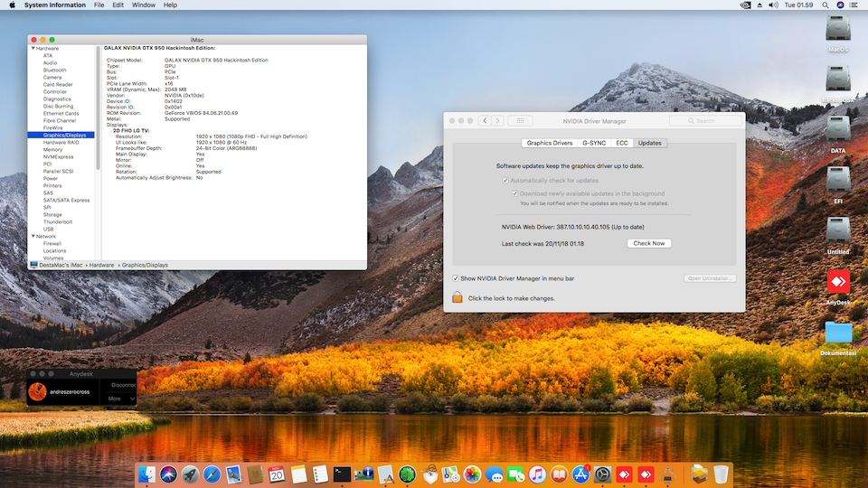Click the NVIDIA Driver Manager search field
The image size is (868, 488).
coord(705,120)
